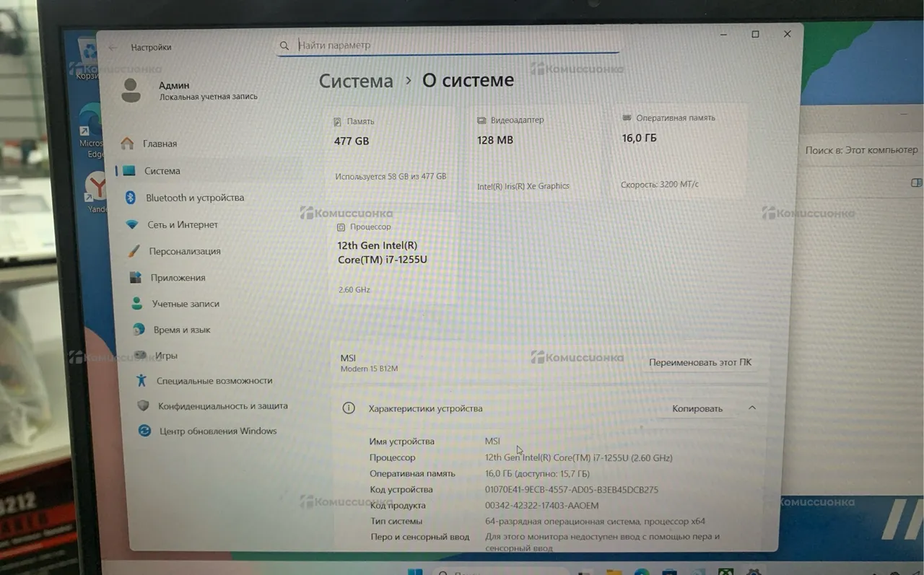Viewport: 924px width, 575px height.
Task: Go to Учетные записи in sidebar
Action: pos(186,304)
